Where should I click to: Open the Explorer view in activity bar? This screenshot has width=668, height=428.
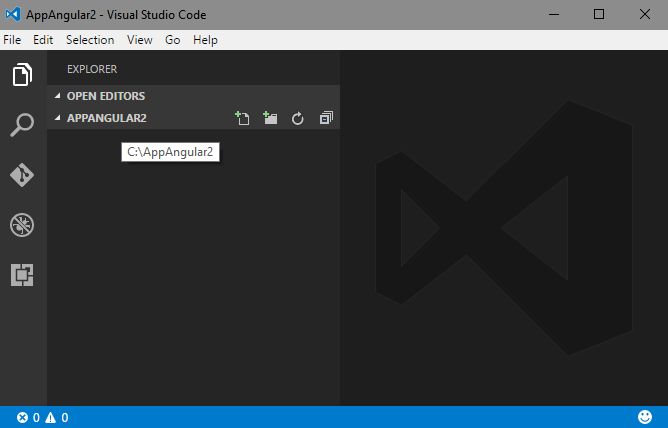22,75
